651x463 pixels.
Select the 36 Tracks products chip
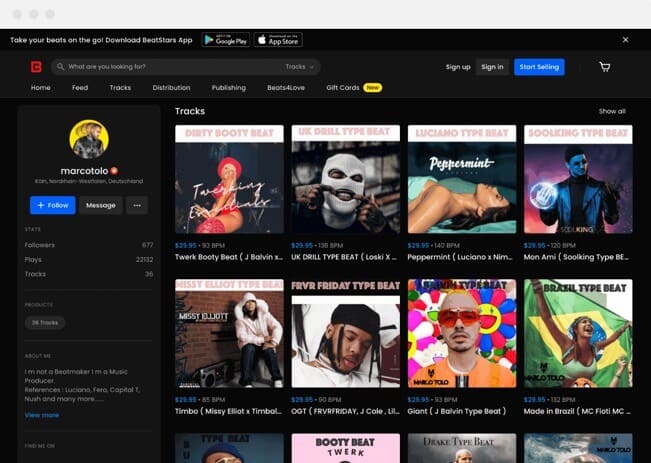click(x=44, y=322)
